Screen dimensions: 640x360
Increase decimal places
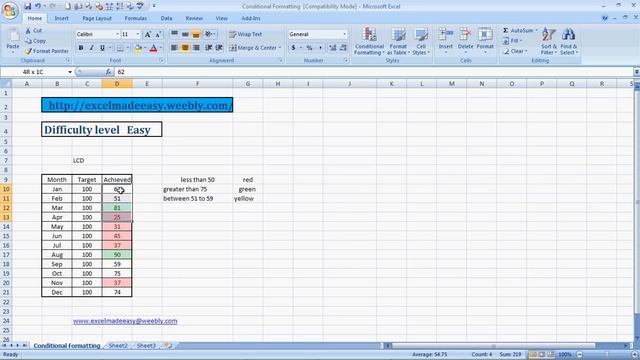pos(333,48)
